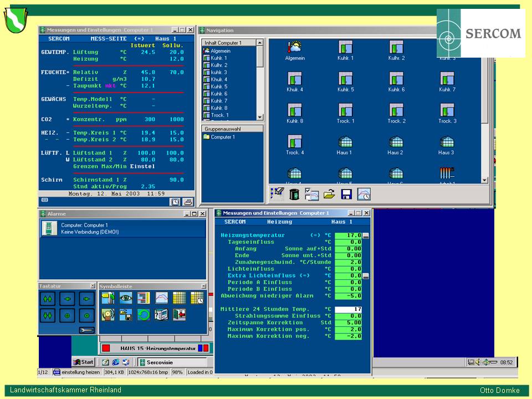This screenshot has width=532, height=399.
Task: Toggle the small button beside Extra Lichteinfluss
Action: pyautogui.click(x=366, y=276)
